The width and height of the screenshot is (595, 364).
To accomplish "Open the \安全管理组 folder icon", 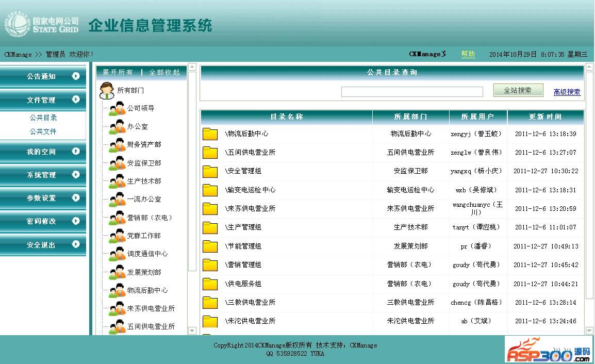I will point(210,171).
